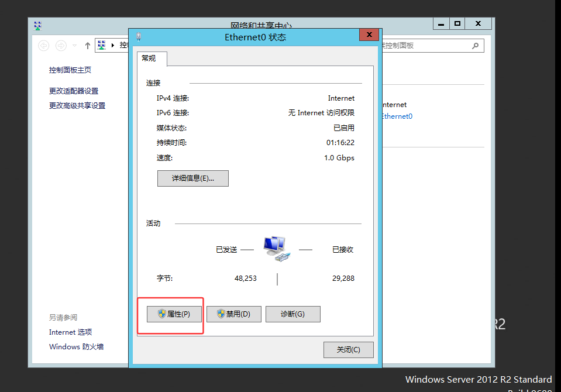Viewport: 561px width, 392px height.
Task: Click the Ethernet0 link in Network Center
Action: (x=397, y=116)
